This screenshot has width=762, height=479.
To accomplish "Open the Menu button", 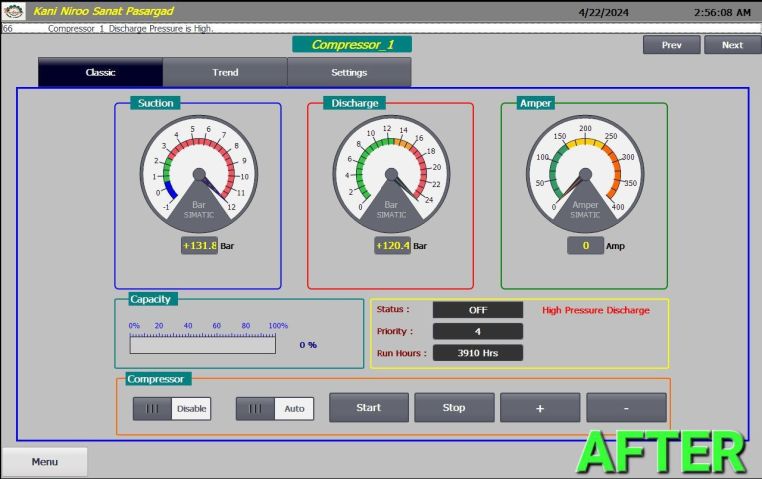I will pos(44,462).
